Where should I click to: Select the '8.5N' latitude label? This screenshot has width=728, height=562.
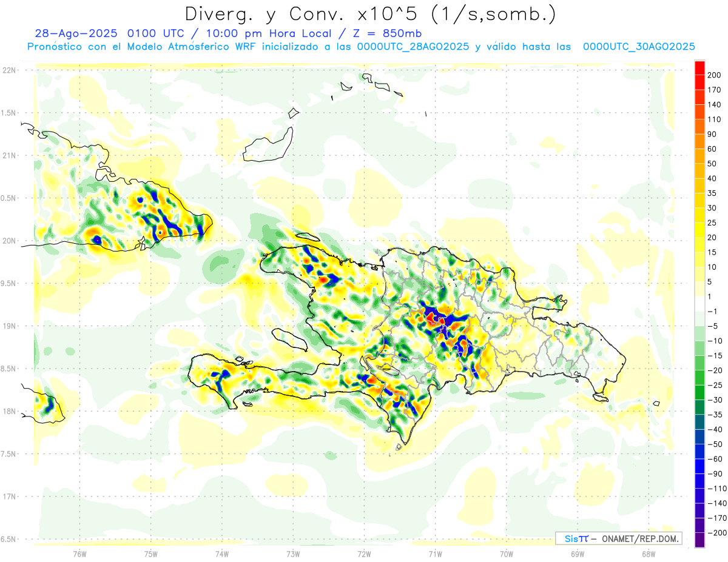[x=9, y=369]
